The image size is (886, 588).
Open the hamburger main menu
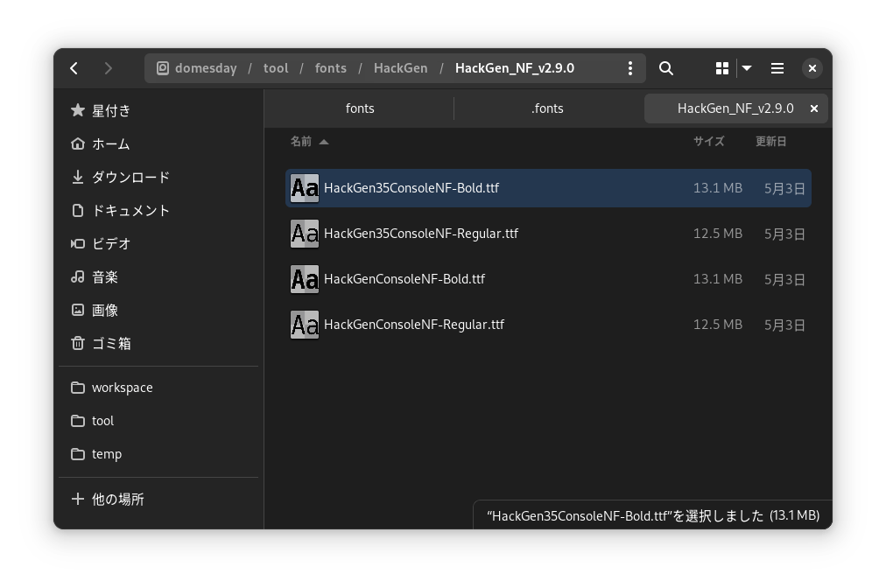point(777,68)
